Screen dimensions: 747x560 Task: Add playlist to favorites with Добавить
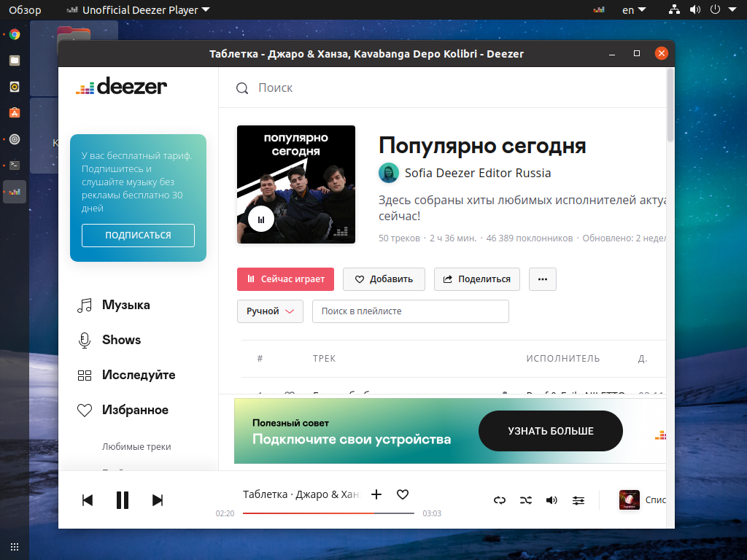[x=384, y=279]
